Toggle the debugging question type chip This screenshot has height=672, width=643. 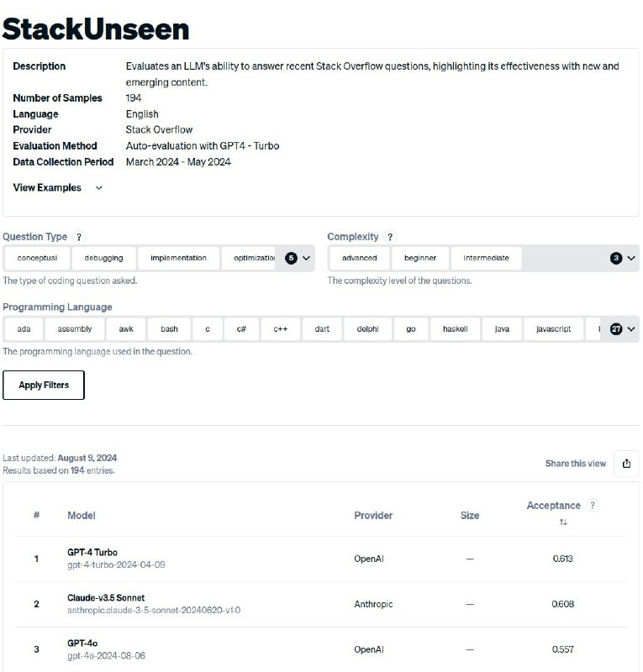(104, 258)
